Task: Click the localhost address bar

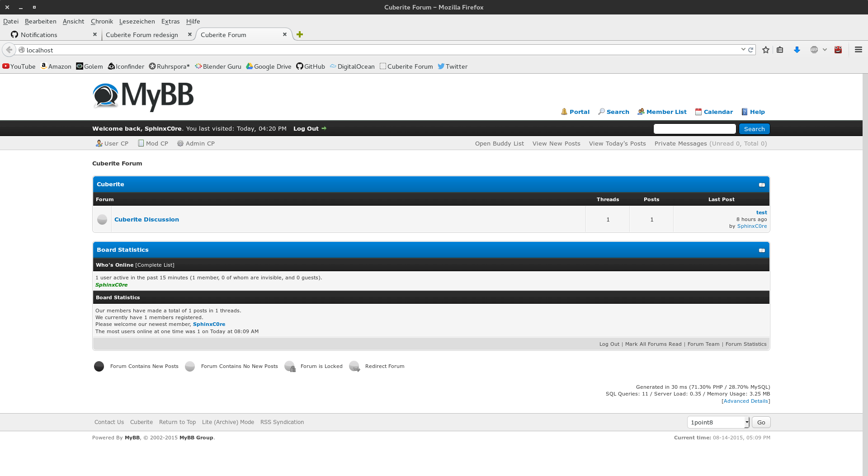Action: [x=380, y=50]
